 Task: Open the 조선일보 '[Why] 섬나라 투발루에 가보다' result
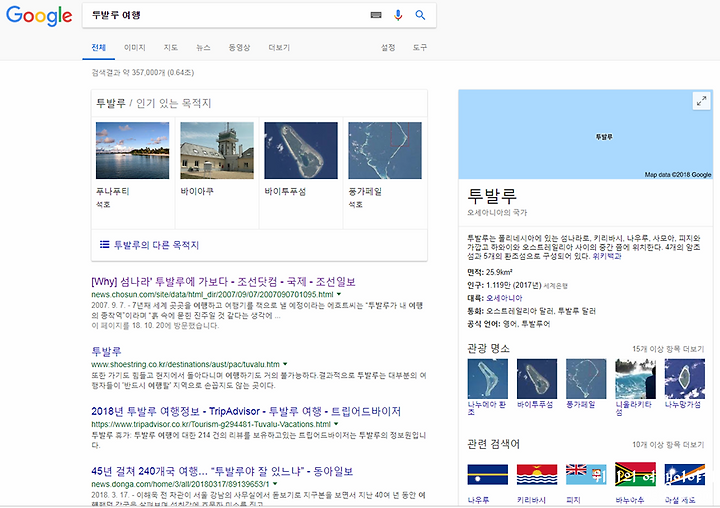click(x=223, y=282)
